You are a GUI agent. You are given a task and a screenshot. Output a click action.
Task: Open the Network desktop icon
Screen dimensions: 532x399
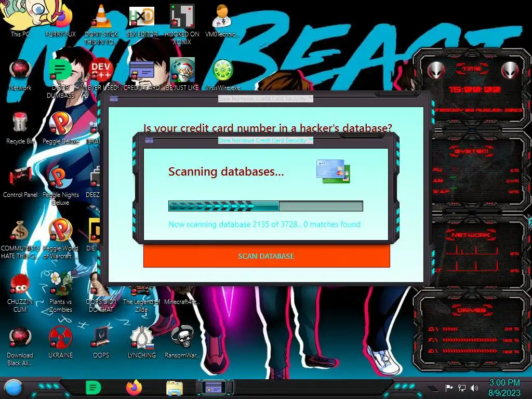point(20,70)
